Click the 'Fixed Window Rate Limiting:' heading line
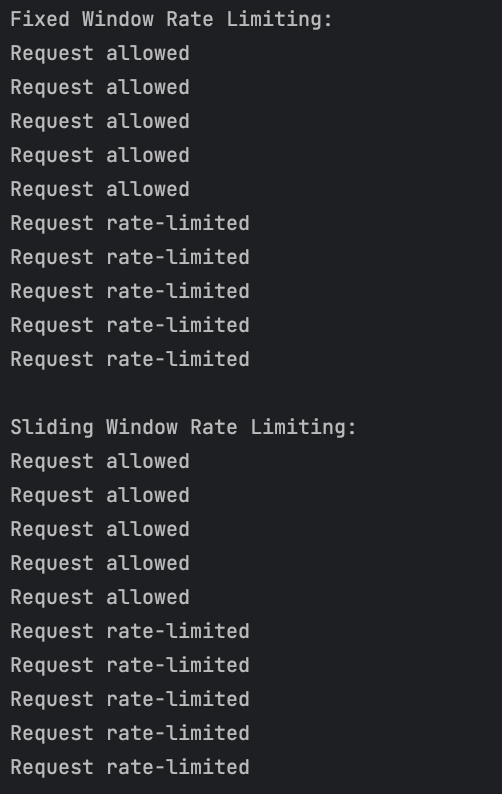This screenshot has width=502, height=794. pos(171,20)
